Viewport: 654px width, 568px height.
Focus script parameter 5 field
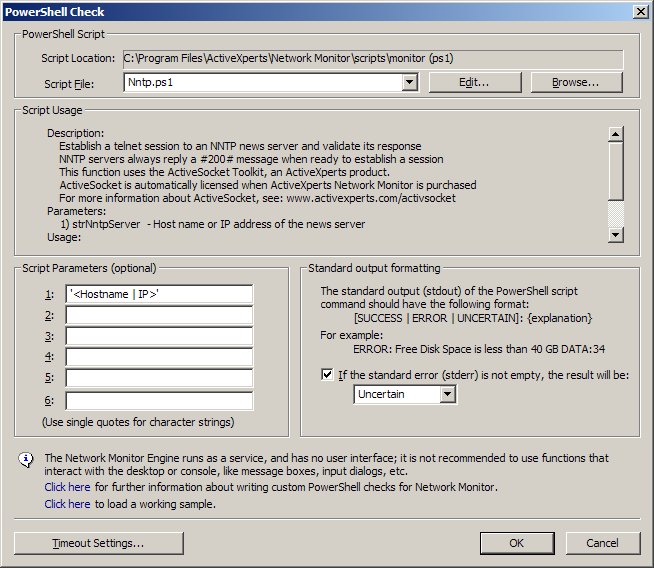[159, 378]
